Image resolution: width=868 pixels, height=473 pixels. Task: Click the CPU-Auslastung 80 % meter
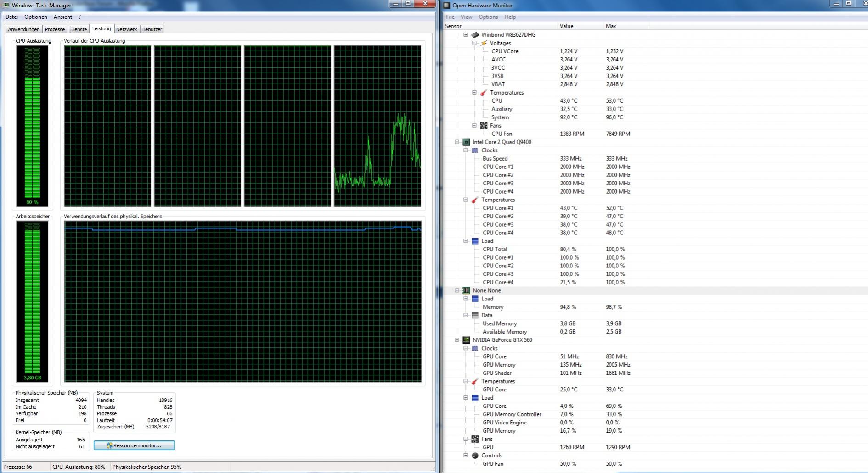coord(32,126)
